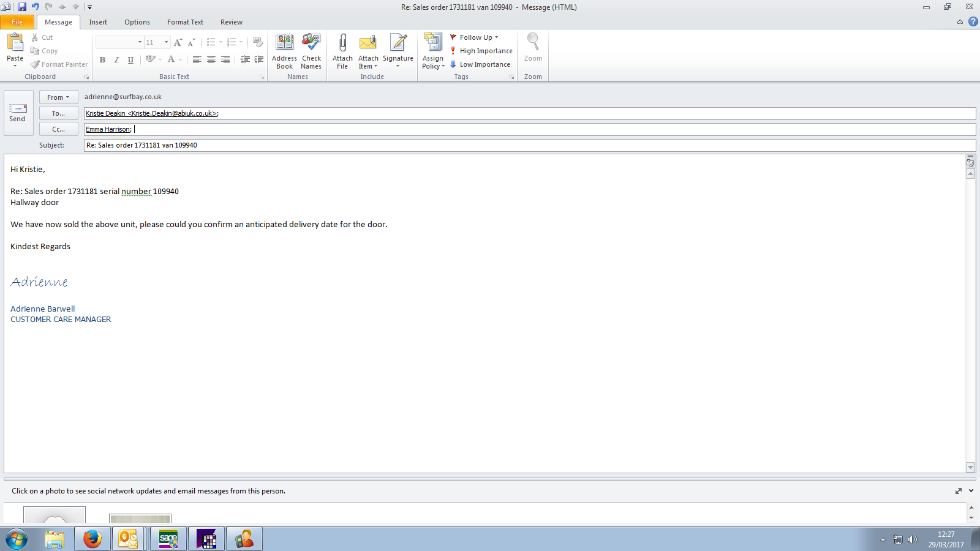Open the ribbon Zoom tool
This screenshot has height=551, width=980.
point(533,47)
